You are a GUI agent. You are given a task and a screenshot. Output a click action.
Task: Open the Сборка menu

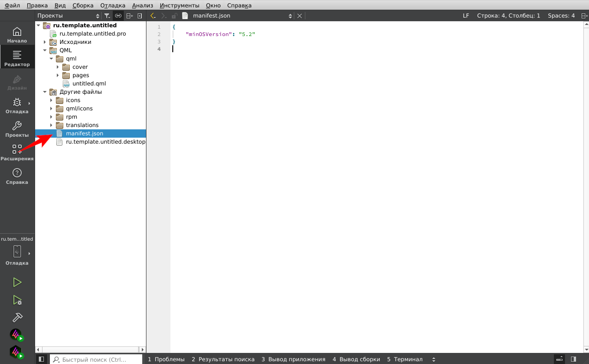[x=83, y=6]
